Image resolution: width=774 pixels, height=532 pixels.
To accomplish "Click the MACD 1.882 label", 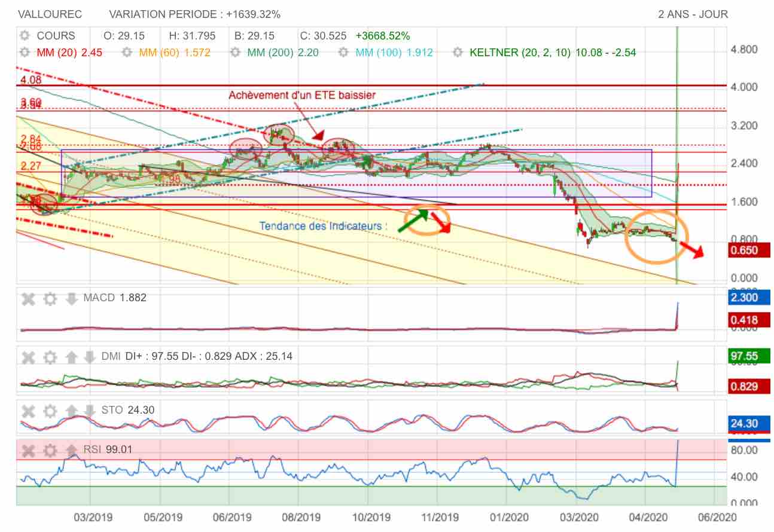I will point(115,298).
